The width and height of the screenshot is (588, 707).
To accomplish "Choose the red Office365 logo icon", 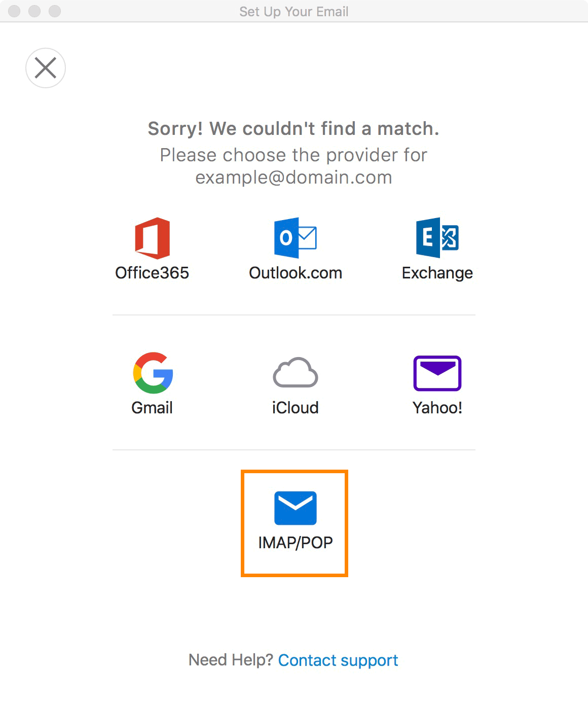I will pyautogui.click(x=152, y=238).
